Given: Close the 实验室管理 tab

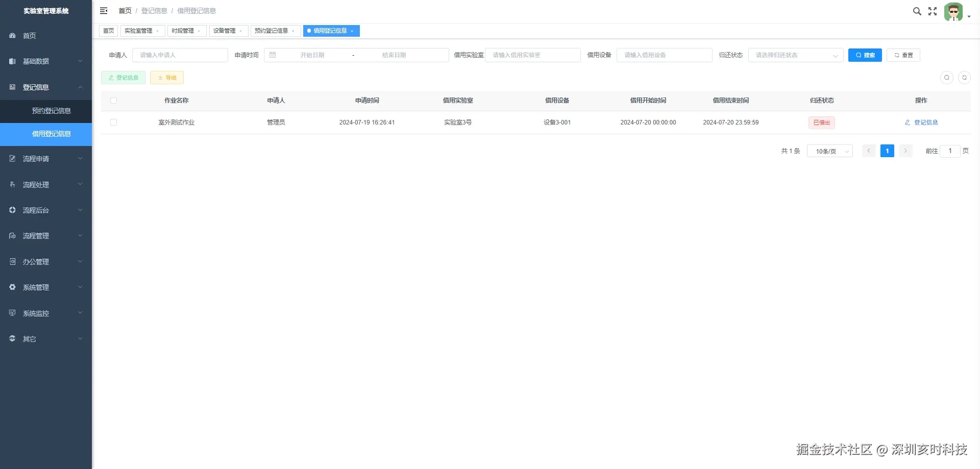Looking at the screenshot, I should tap(158, 31).
